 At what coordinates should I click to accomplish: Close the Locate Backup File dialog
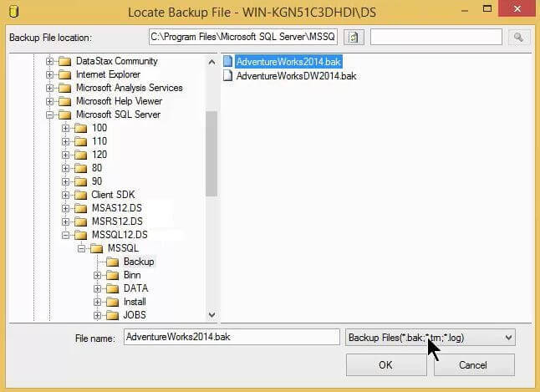tap(517, 8)
